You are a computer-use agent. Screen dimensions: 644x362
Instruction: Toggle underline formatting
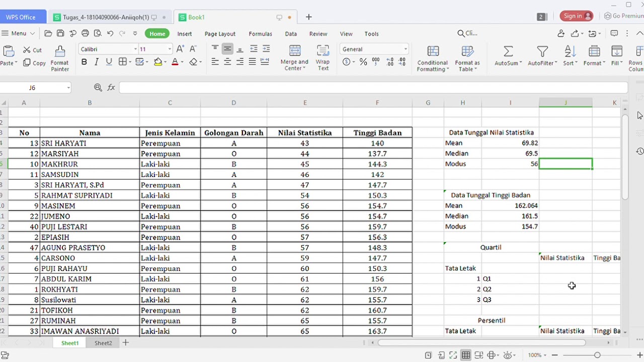click(109, 62)
